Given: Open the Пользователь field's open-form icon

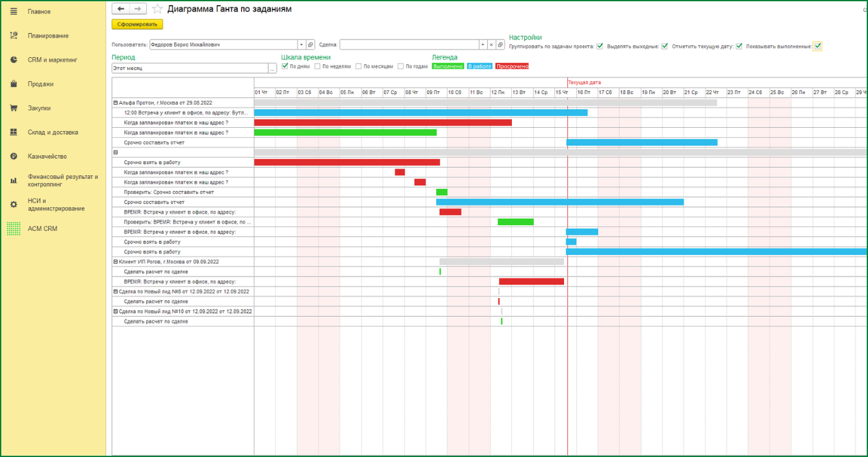Looking at the screenshot, I should point(310,44).
